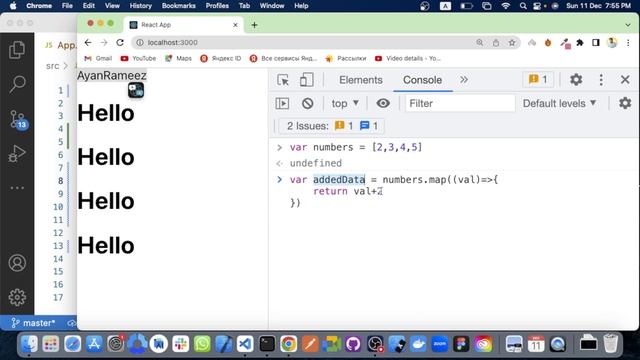Switch to Elements tab
The height and width of the screenshot is (360, 640).
coord(361,80)
